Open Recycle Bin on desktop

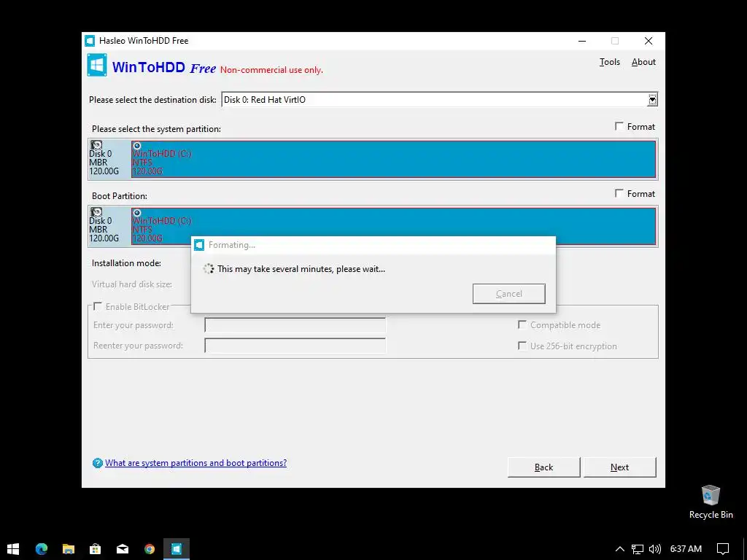pyautogui.click(x=711, y=502)
